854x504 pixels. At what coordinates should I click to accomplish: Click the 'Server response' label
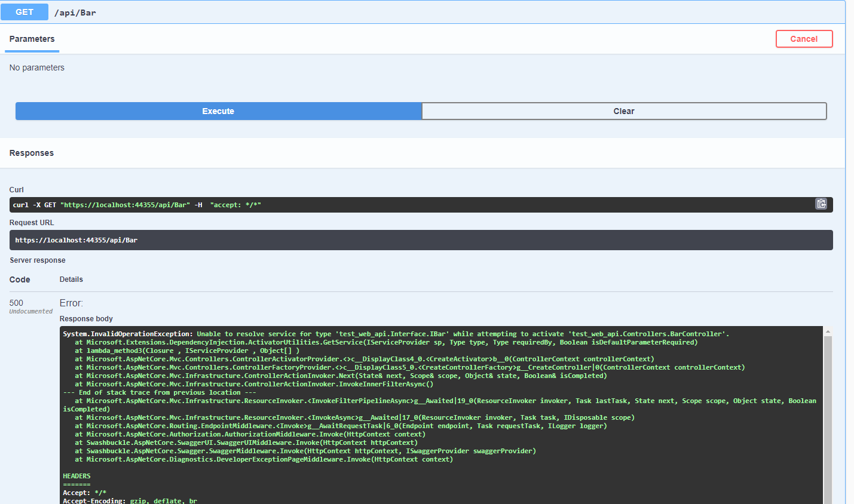click(x=38, y=260)
